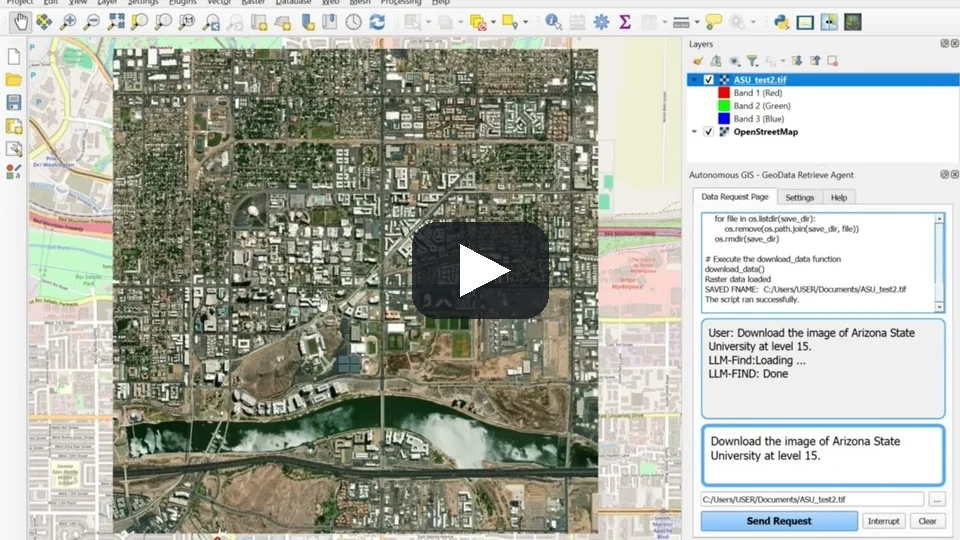Activate the Zoom In tool
The image size is (960, 540).
point(68,22)
